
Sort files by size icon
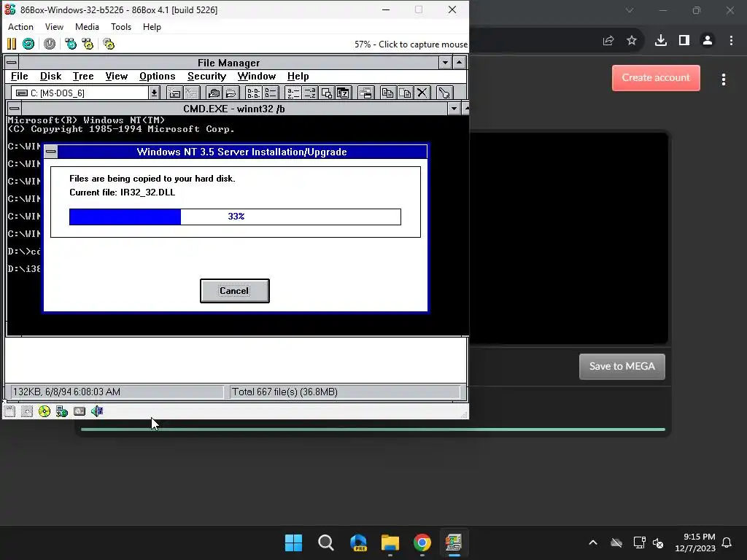pos(327,93)
